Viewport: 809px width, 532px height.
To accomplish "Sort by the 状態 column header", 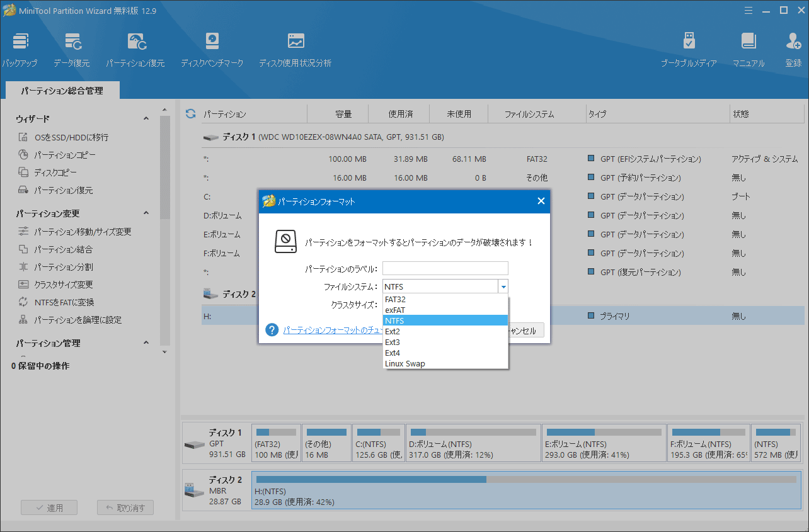I will coord(767,114).
